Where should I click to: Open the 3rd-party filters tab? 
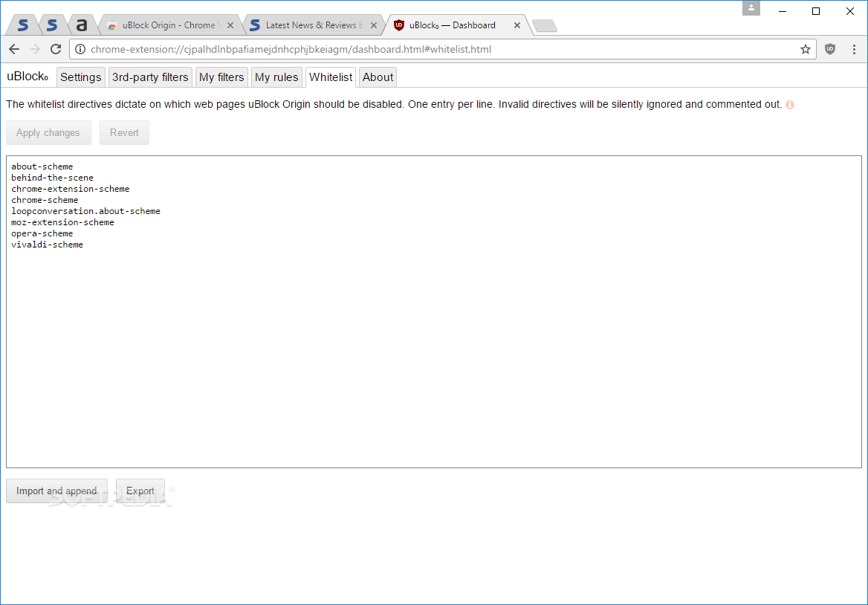pyautogui.click(x=150, y=77)
